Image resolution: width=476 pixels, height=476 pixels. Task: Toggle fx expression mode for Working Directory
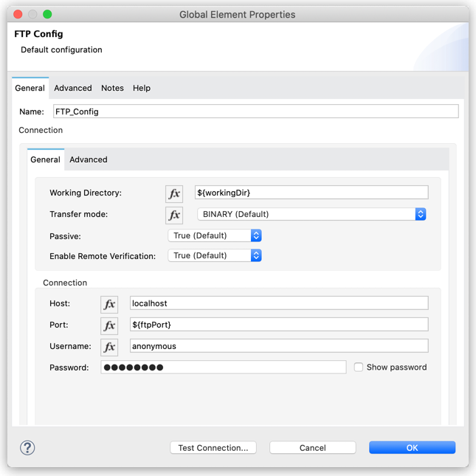pos(174,193)
